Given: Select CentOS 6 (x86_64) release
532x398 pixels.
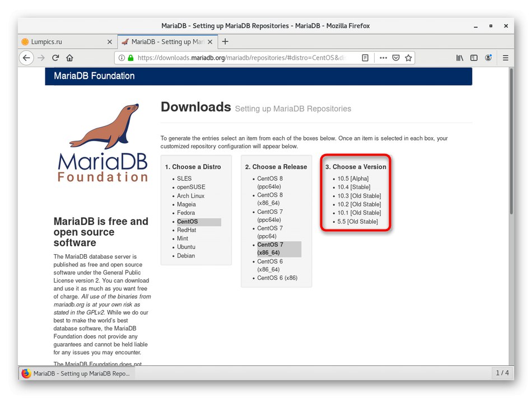Looking at the screenshot, I should (x=270, y=266).
